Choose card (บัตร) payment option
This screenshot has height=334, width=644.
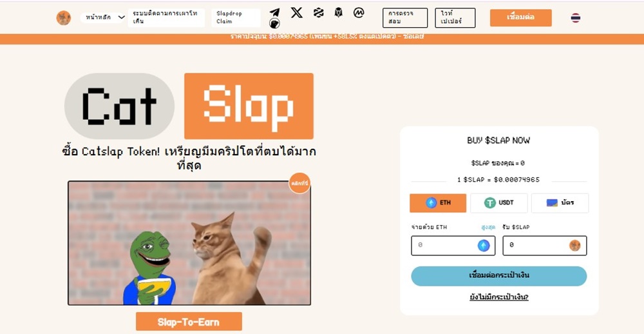click(560, 202)
